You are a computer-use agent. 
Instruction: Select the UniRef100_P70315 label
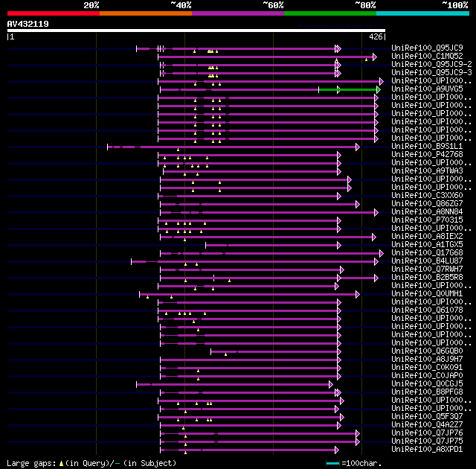(x=427, y=220)
